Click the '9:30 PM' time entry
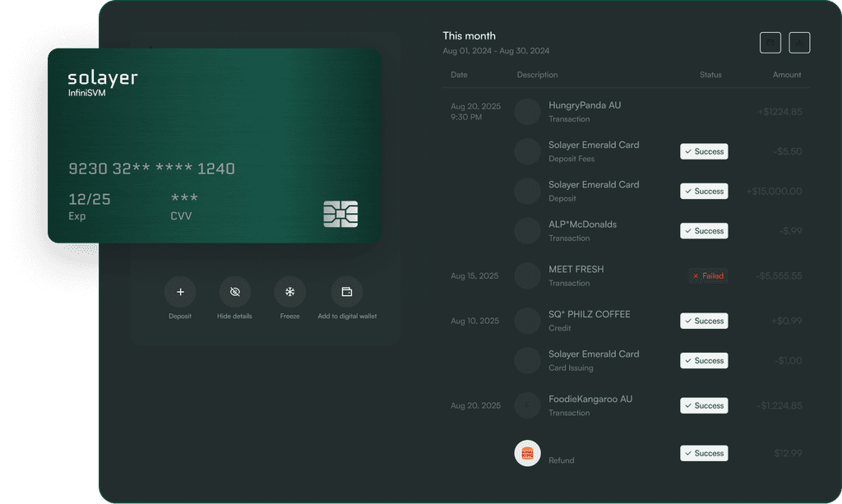The image size is (842, 504). coord(466,117)
